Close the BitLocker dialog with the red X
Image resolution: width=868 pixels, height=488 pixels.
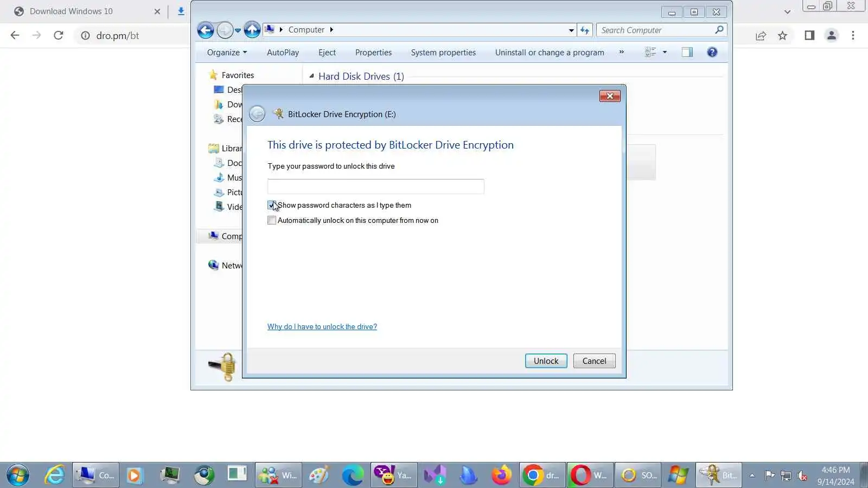[610, 96]
